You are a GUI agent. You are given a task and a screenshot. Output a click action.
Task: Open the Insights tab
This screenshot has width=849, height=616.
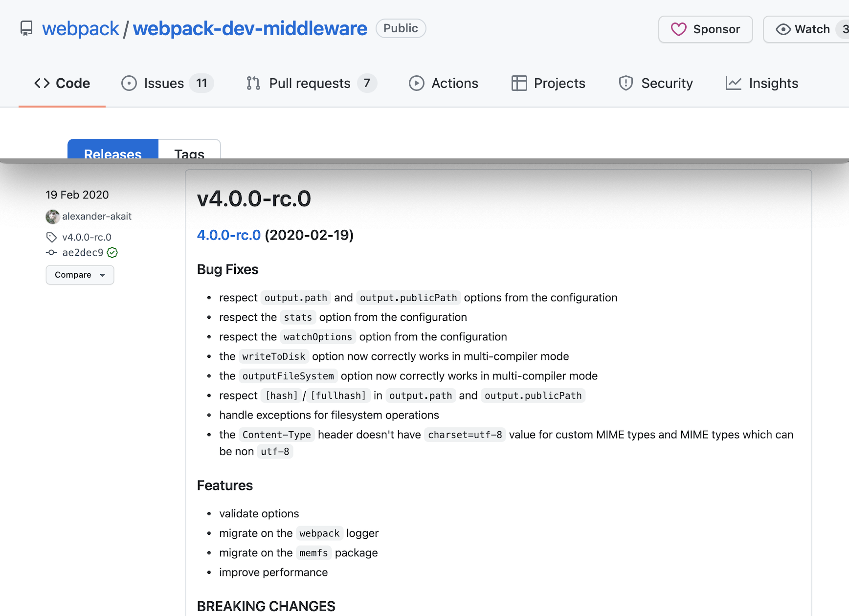[x=761, y=83]
